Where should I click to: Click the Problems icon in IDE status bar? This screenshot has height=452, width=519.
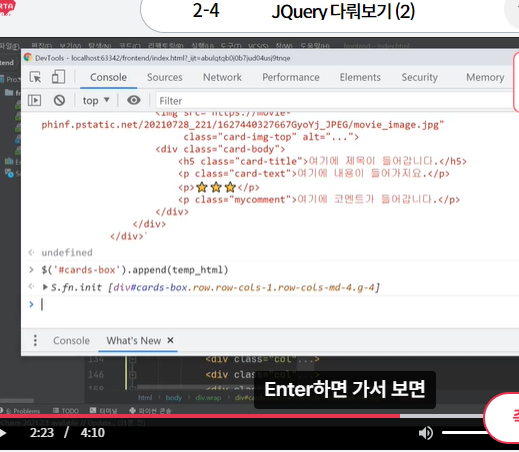2,410
